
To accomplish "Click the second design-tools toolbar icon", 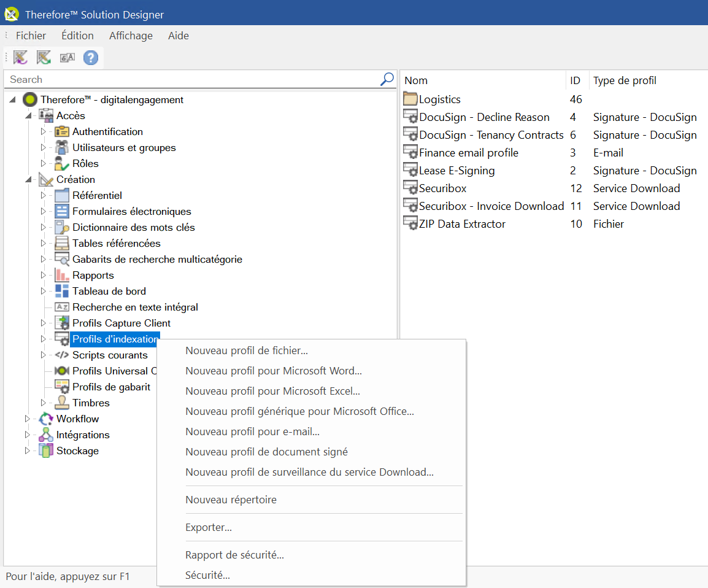I will click(x=44, y=57).
